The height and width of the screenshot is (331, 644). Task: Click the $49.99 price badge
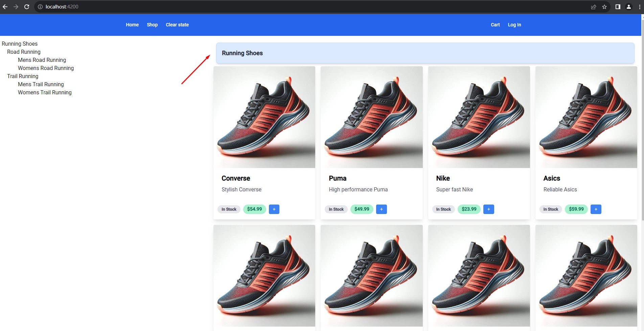tap(362, 209)
